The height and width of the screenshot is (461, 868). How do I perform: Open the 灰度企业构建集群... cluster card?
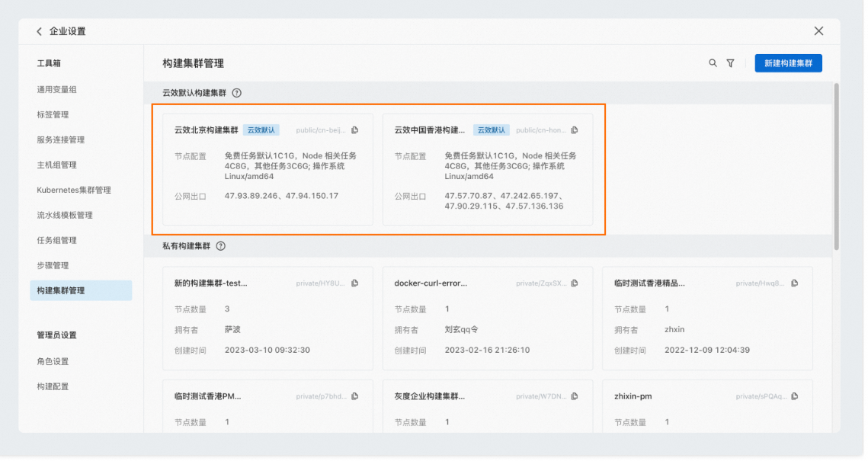click(x=489, y=408)
